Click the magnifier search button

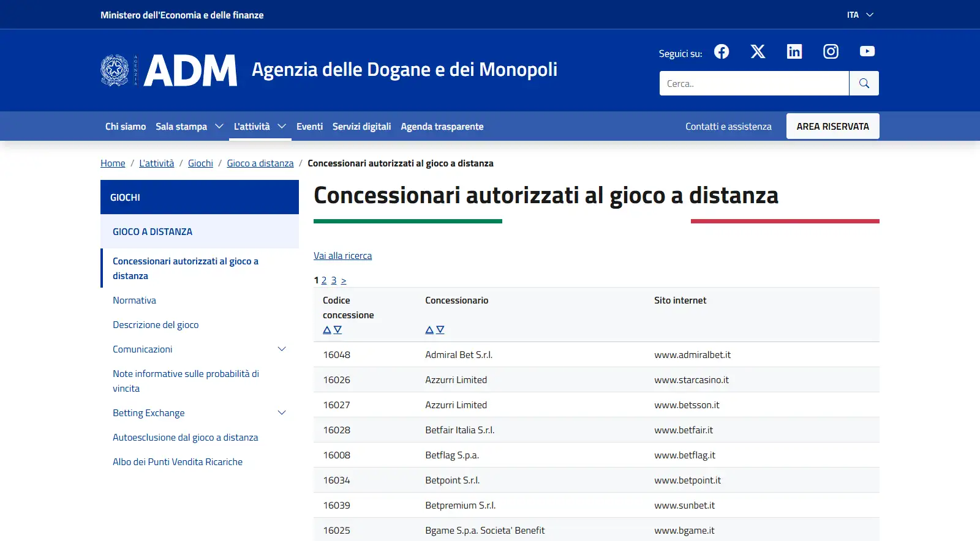tap(864, 83)
